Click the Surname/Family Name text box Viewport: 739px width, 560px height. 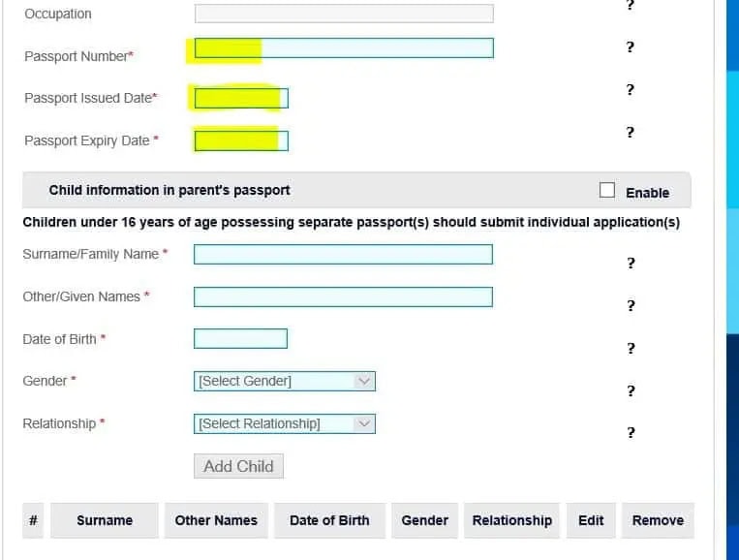tap(343, 255)
